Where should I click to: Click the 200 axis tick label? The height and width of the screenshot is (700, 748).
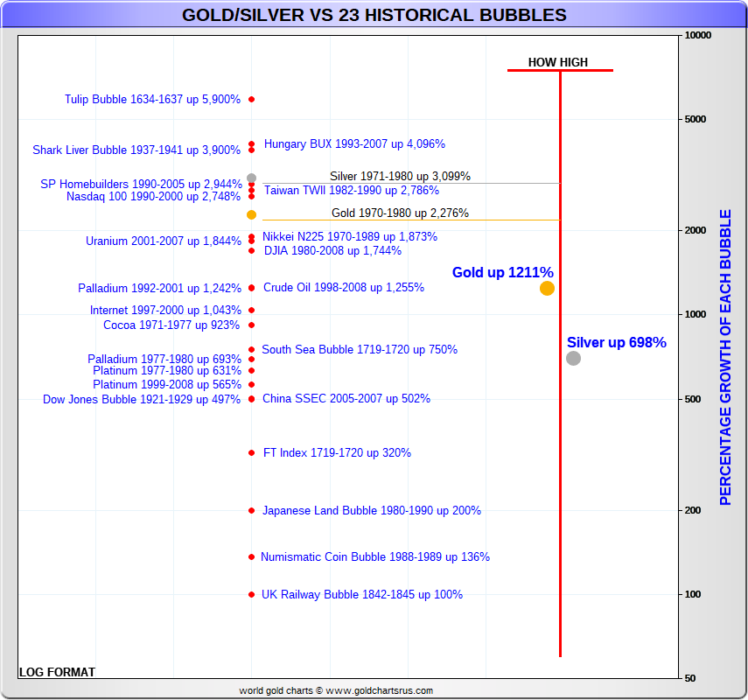point(693,511)
